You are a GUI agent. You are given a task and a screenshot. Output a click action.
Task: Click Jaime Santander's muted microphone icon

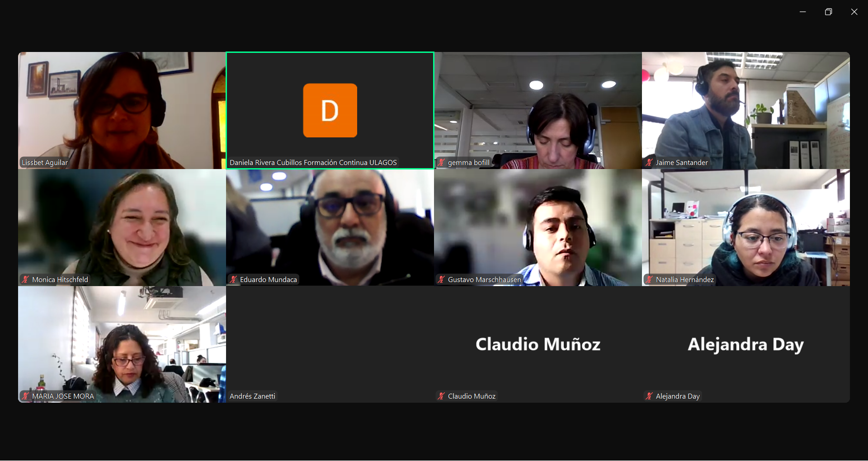coord(649,163)
